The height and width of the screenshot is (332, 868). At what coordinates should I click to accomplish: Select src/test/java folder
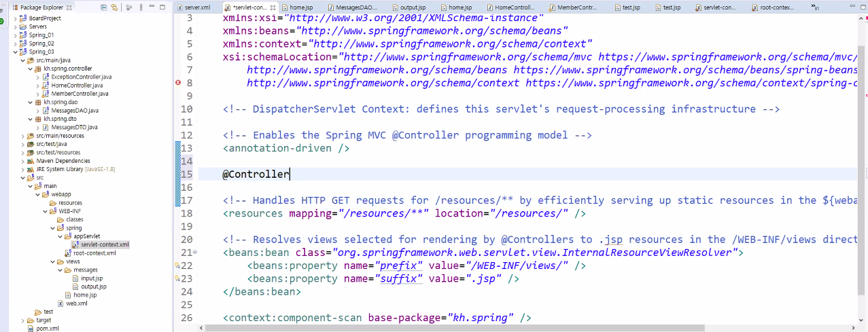[51, 144]
